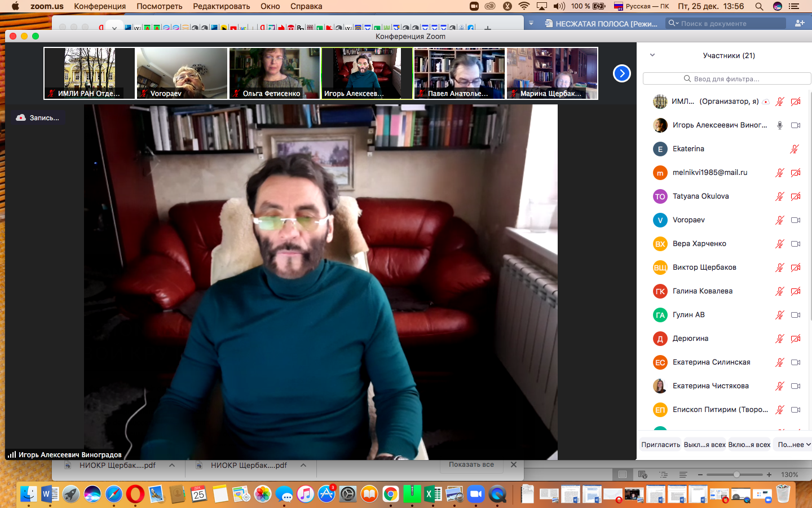Click the blue next-page arrow in gallery strip
812x508 pixels.
coord(621,73)
